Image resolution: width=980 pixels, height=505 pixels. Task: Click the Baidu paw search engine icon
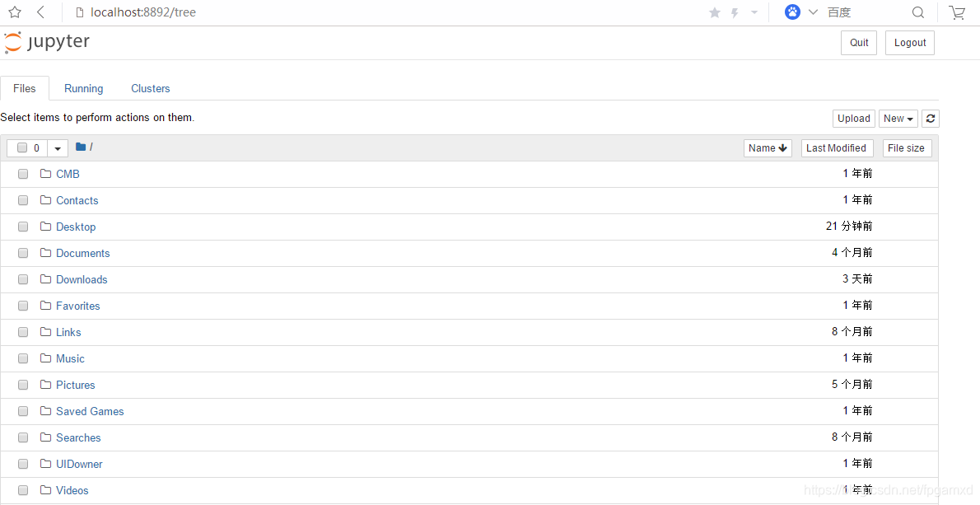[792, 12]
